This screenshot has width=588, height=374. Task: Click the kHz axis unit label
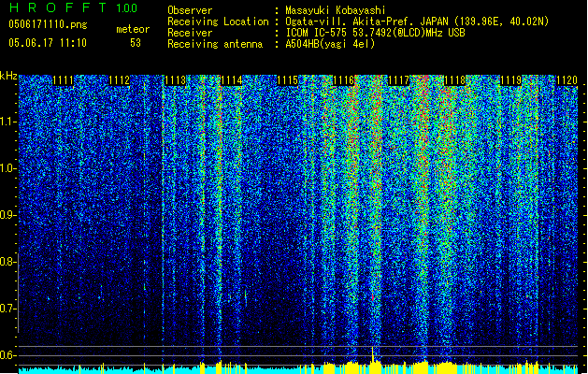pyautogui.click(x=8, y=76)
